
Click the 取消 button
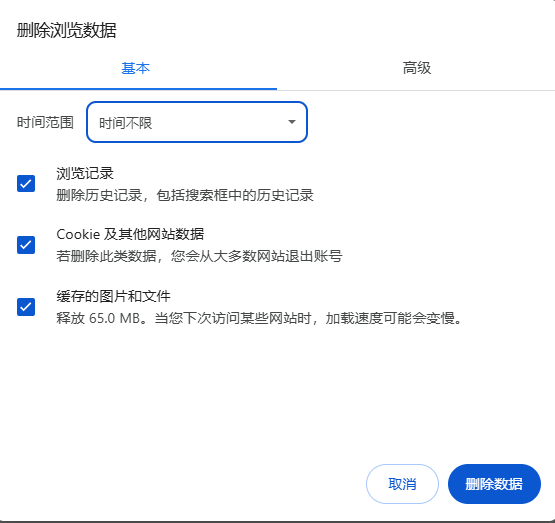click(x=402, y=484)
